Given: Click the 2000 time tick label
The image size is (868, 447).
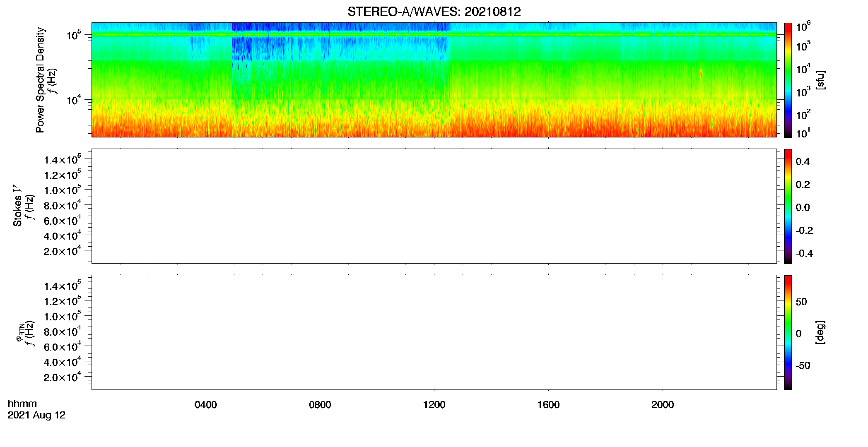Looking at the screenshot, I should pos(663,405).
